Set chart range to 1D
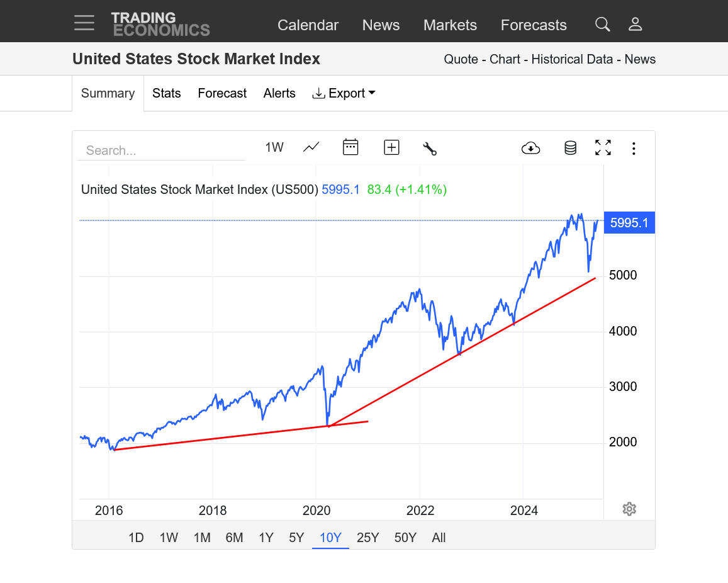 (x=135, y=538)
